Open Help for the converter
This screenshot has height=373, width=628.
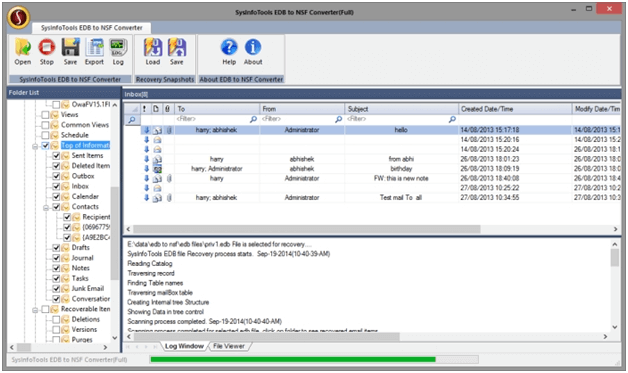[229, 47]
